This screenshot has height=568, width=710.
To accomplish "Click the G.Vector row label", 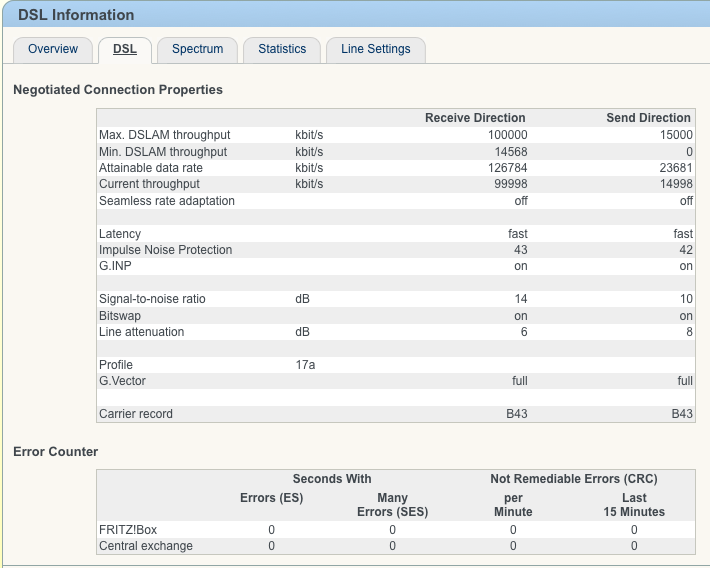I will (x=123, y=381).
